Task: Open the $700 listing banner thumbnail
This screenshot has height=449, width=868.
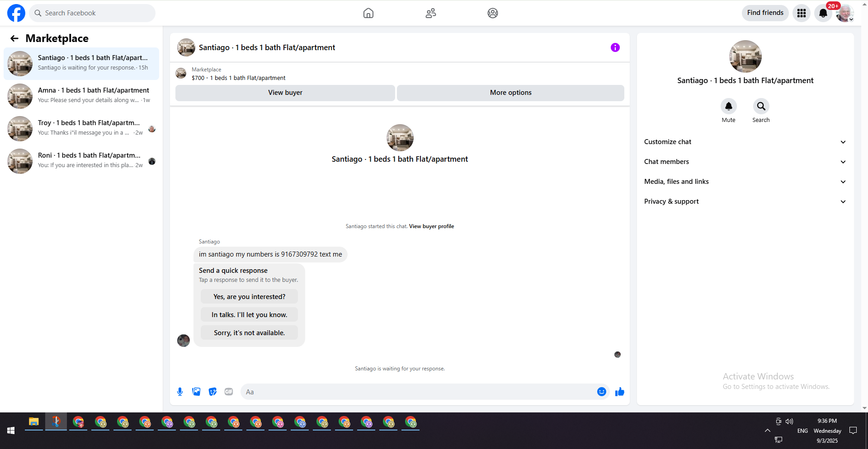Action: [x=181, y=74]
